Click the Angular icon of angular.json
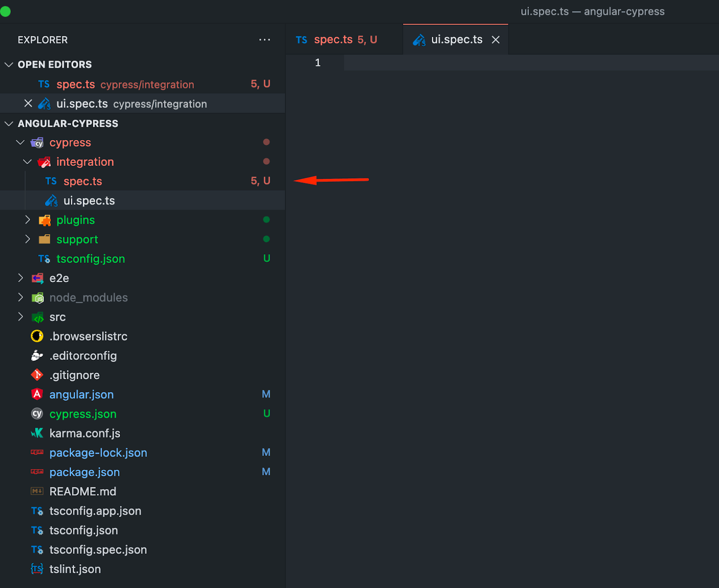 (37, 394)
